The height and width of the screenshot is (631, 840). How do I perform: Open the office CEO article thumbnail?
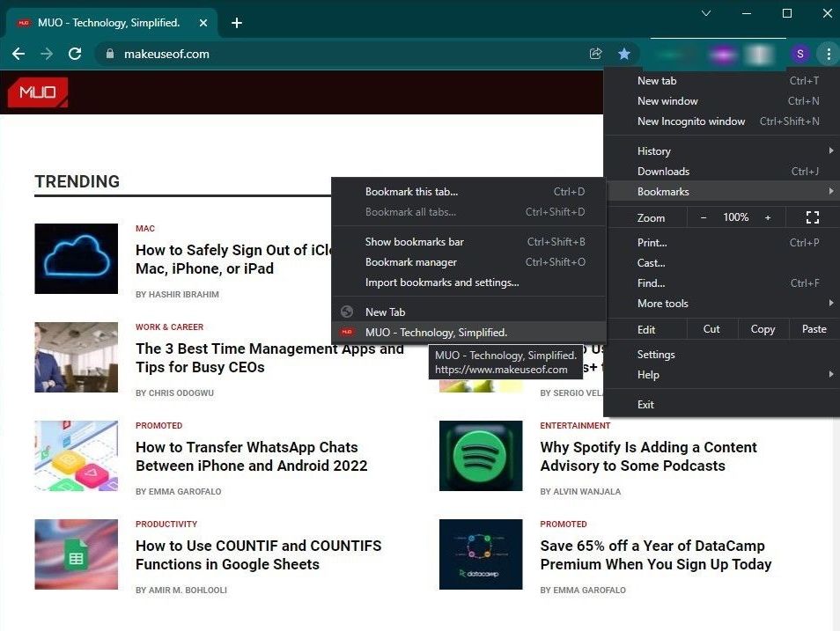coord(76,356)
